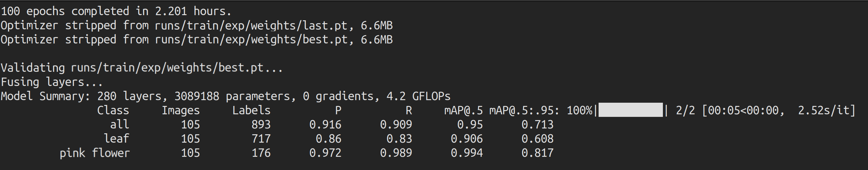Click the 0.989 recall value
The height and width of the screenshot is (170, 868).
(396, 153)
